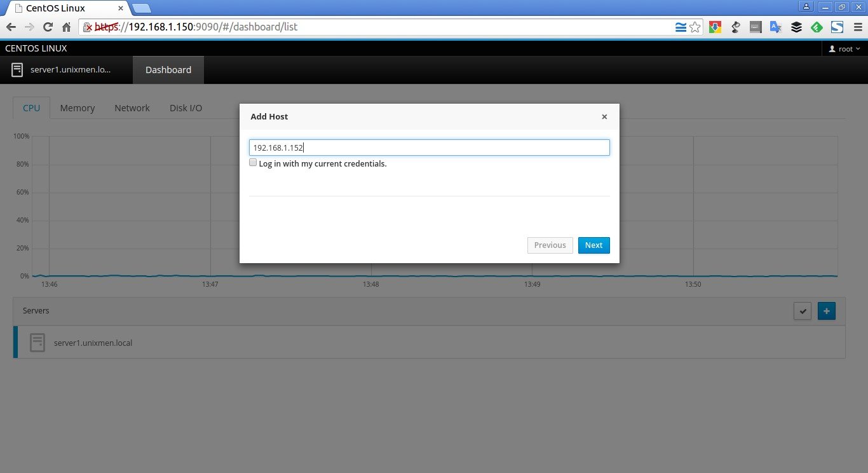Click the checkmark edit servers button
The width and height of the screenshot is (868, 473).
click(x=803, y=312)
